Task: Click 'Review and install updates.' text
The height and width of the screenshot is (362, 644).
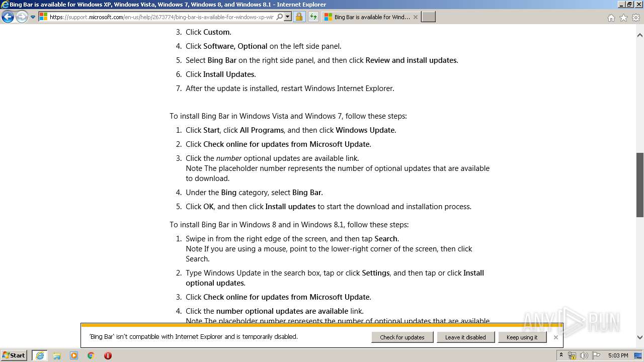Action: pyautogui.click(x=412, y=60)
